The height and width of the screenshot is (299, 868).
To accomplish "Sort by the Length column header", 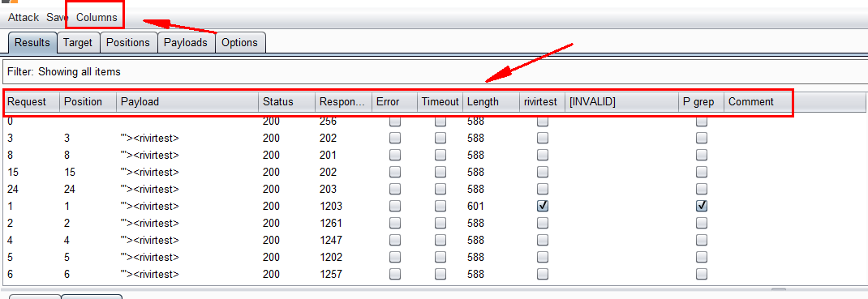I will (491, 102).
